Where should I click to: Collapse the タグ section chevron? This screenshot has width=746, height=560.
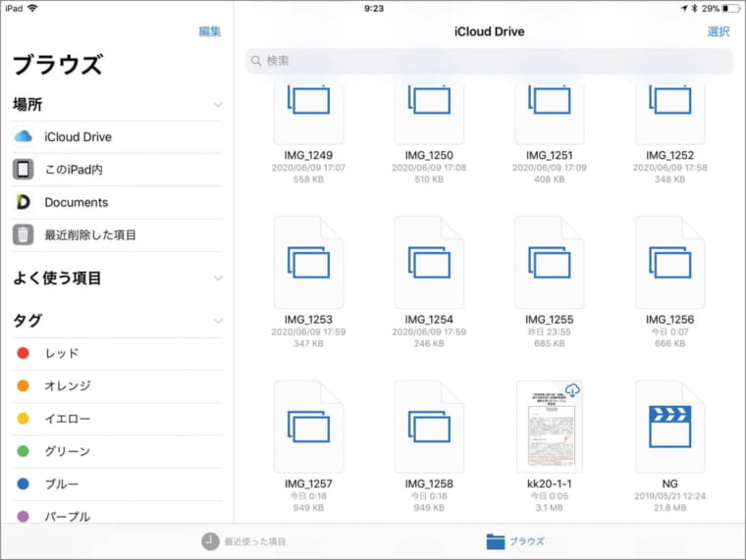point(217,321)
